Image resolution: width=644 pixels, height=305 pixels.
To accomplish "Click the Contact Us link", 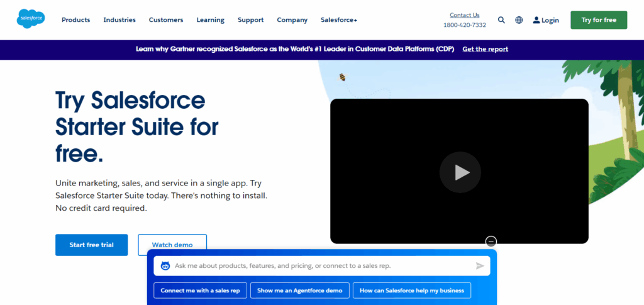I will 465,15.
